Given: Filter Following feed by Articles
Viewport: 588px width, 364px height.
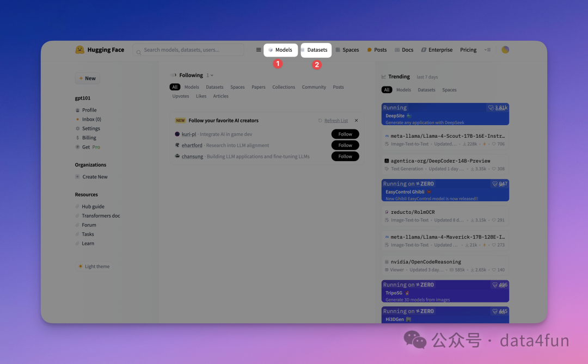Looking at the screenshot, I should [221, 96].
